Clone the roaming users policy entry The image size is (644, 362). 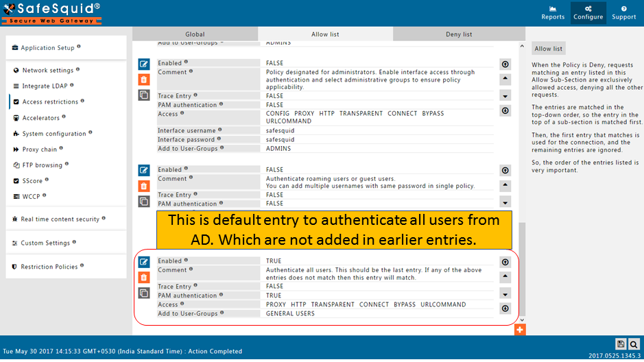click(144, 202)
